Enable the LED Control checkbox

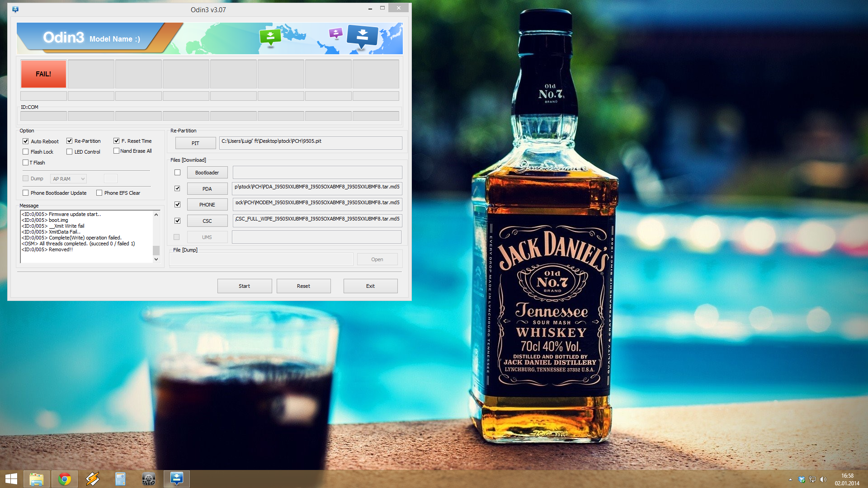click(70, 152)
